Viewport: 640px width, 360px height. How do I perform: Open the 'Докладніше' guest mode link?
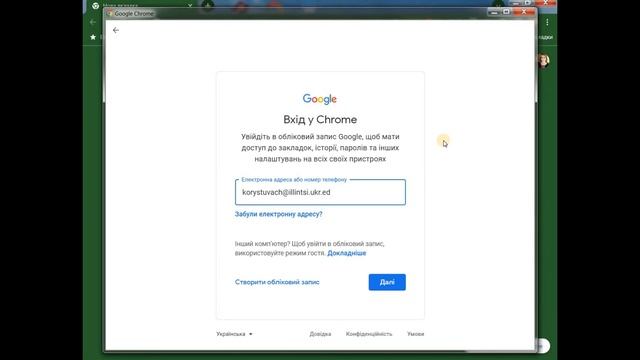pyautogui.click(x=347, y=253)
